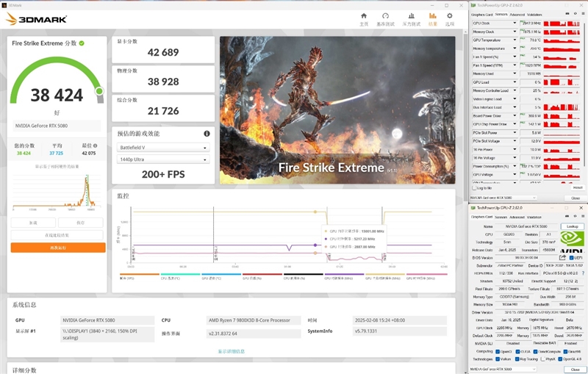The image size is (588, 374).
Task: Switch to the Advanced tab in lower GPU-Z
Action: click(x=516, y=217)
